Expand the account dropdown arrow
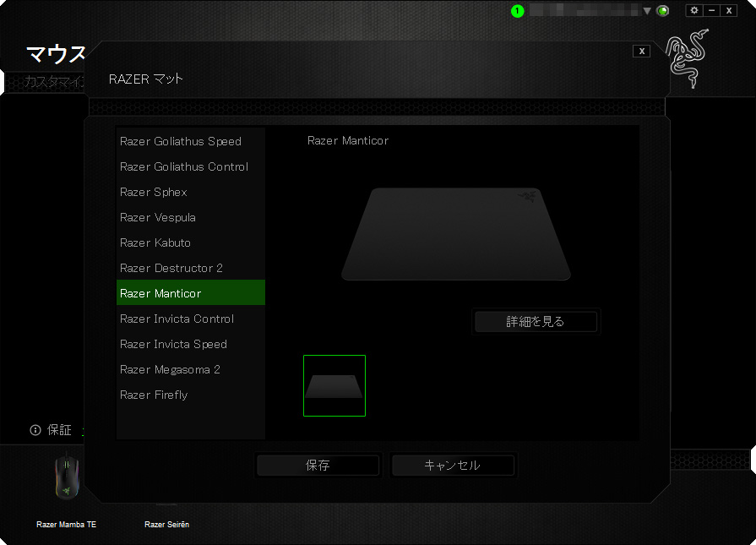The image size is (756, 545). pos(647,11)
